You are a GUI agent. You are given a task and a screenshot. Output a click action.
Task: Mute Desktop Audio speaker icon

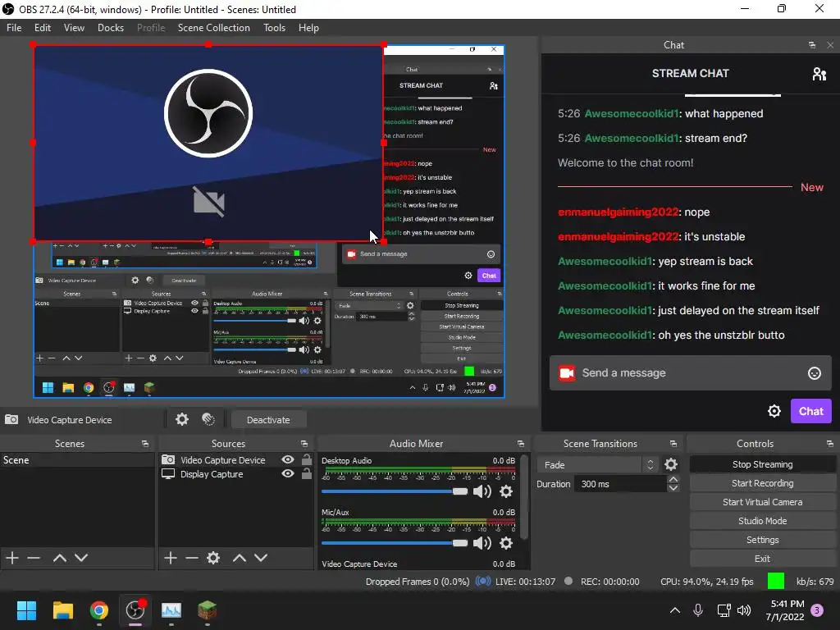482,491
